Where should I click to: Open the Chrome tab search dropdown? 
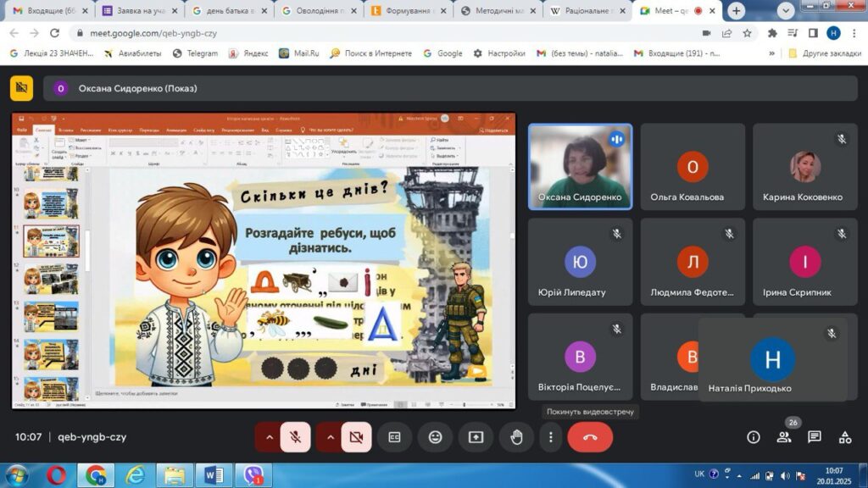786,11
